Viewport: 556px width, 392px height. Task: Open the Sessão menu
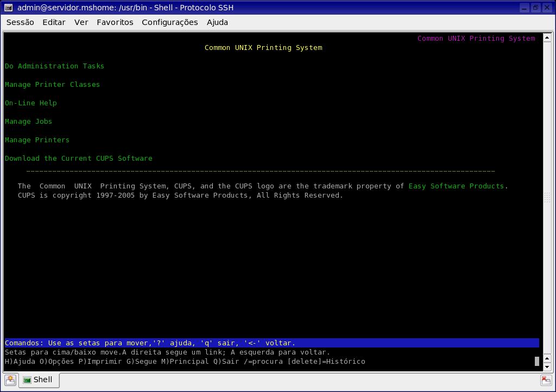pos(20,22)
